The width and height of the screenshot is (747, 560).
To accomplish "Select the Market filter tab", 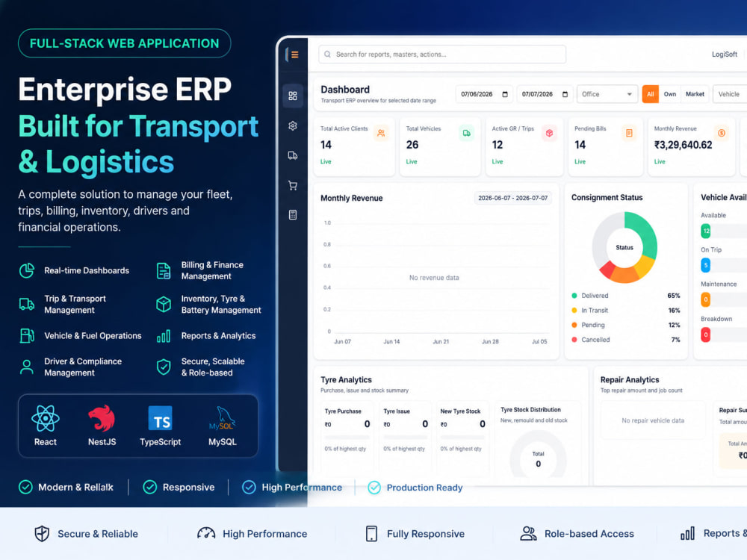I will tap(695, 94).
